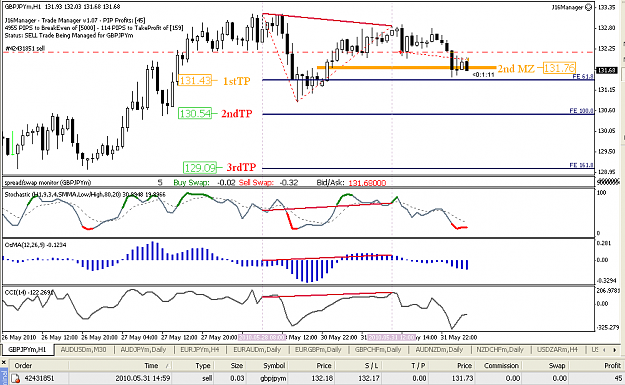Click the 132.18 open price cell
The height and width of the screenshot is (385, 625).
point(322,378)
